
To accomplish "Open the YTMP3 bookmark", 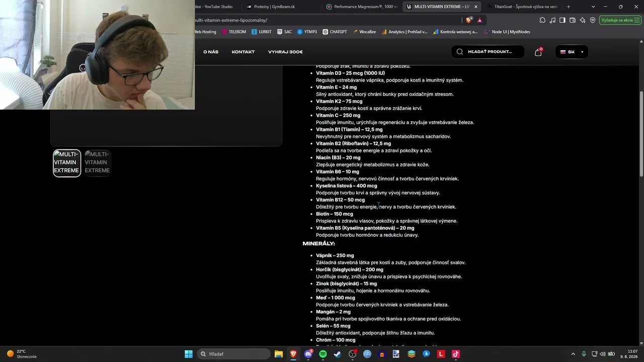I will pyautogui.click(x=307, y=32).
